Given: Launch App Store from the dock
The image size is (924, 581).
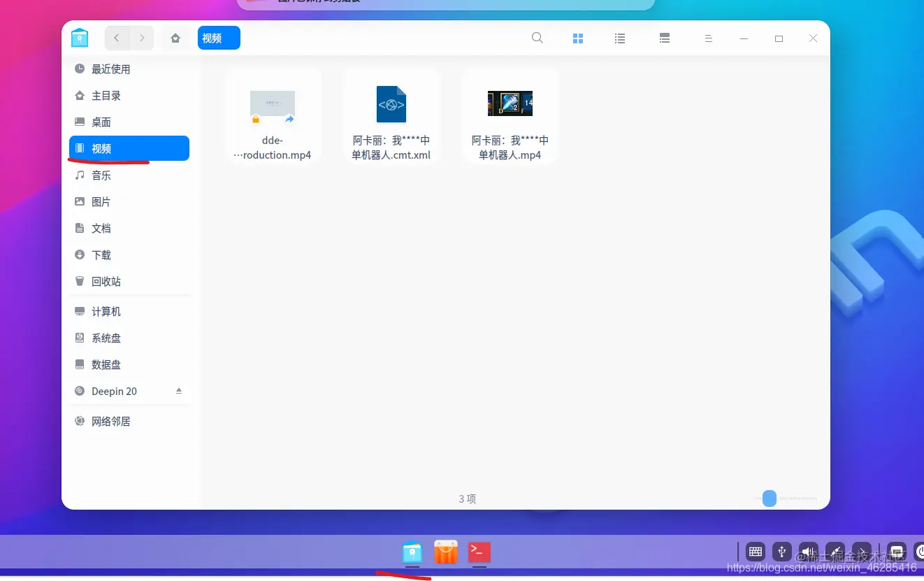Looking at the screenshot, I should point(446,552).
